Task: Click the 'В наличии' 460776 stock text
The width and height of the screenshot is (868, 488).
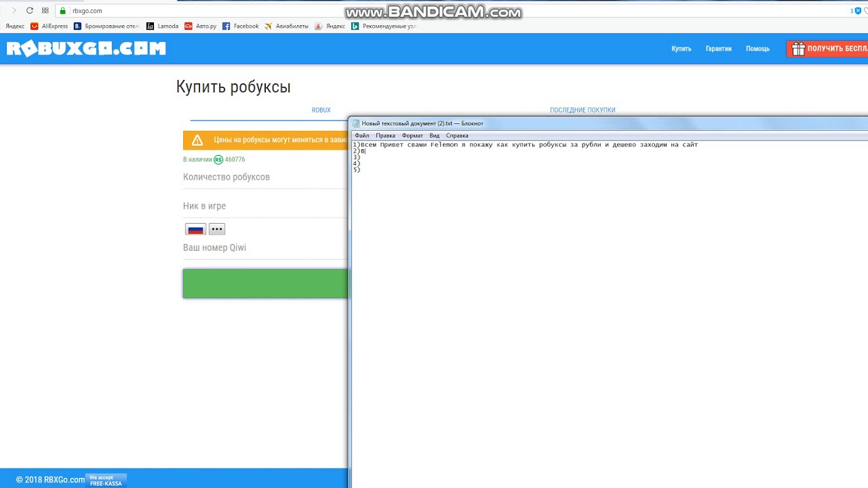Action: 214,159
